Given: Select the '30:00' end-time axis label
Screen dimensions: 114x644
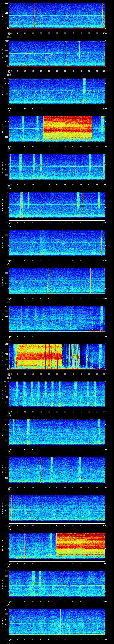Looking at the screenshot, I should click(105, 525).
